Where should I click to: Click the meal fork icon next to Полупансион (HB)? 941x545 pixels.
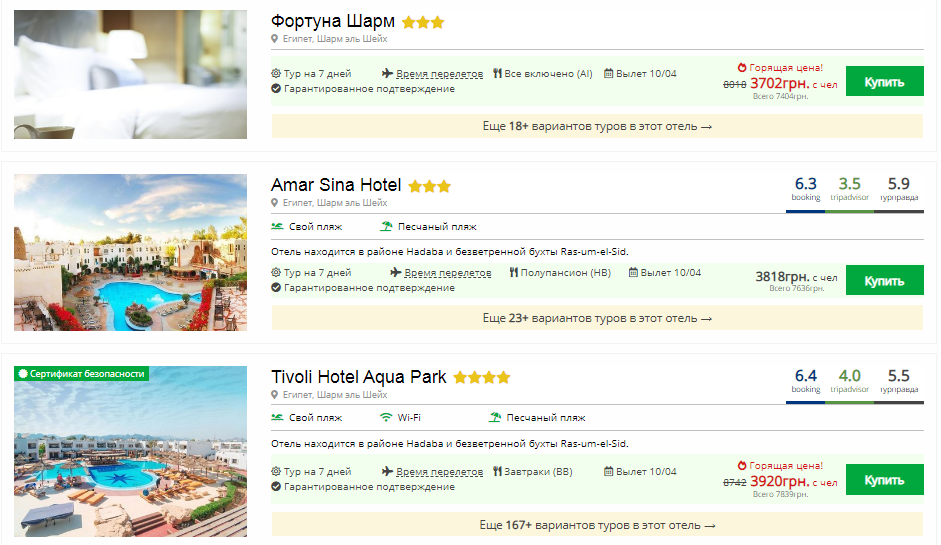[x=513, y=272]
